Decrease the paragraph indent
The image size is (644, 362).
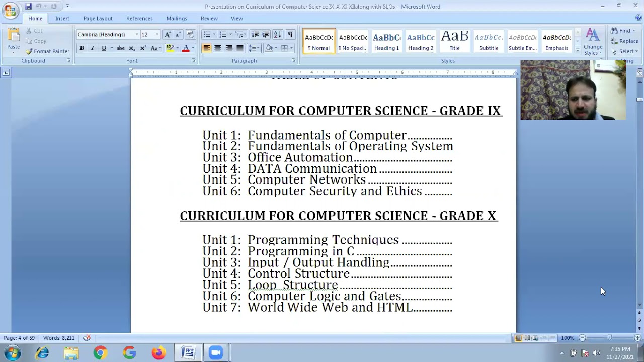255,34
